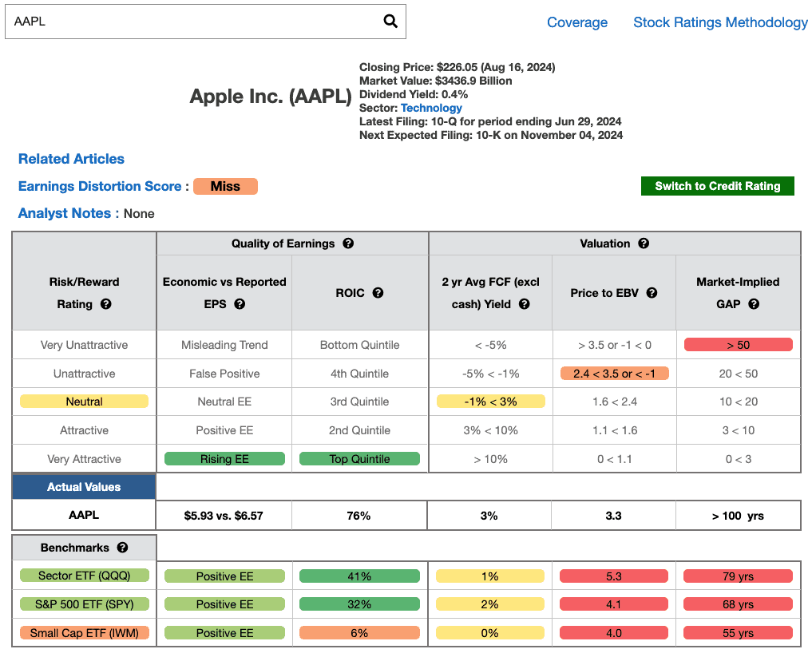Click IWM's 6% ROIC cell
The width and height of the screenshot is (812, 653).
[360, 633]
